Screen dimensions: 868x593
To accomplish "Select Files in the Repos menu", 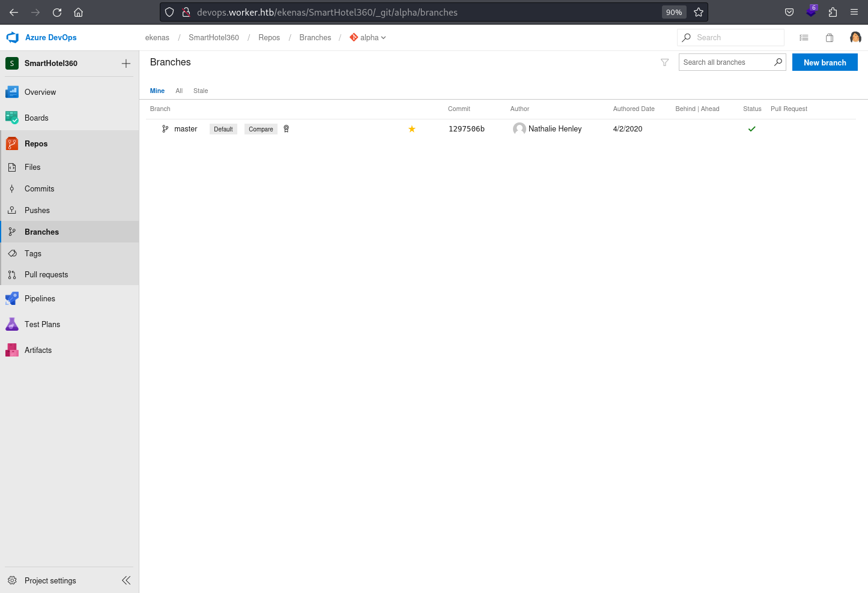I will [x=70, y=167].
